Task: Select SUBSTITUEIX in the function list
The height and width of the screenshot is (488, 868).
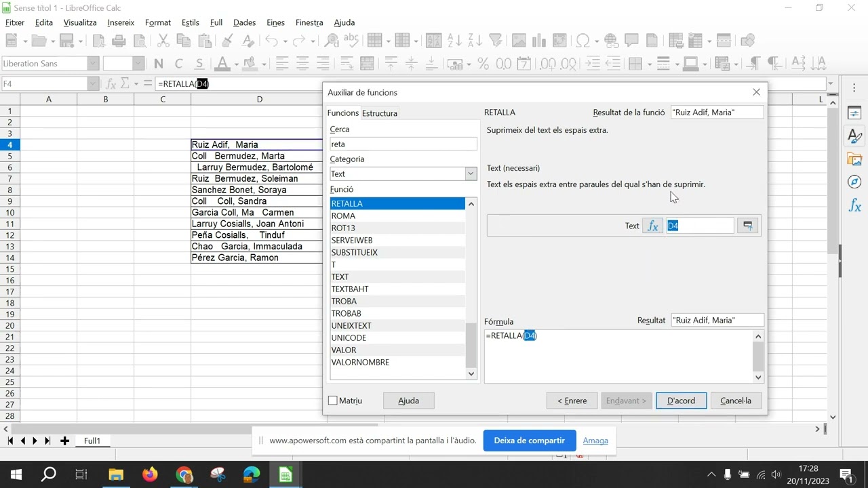Action: coord(397,252)
